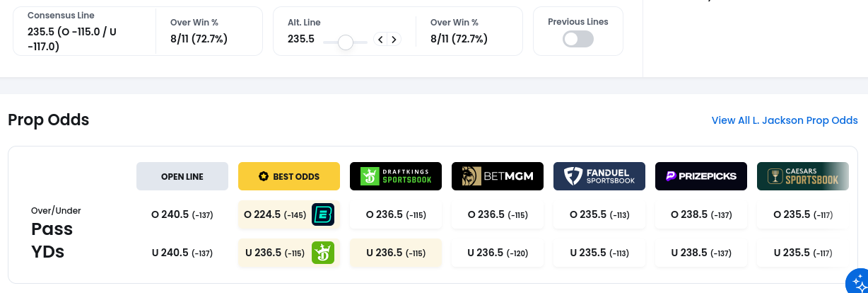Viewport: 868px width, 293px height.
Task: Click the Alt. Line slider handle
Action: 345,42
